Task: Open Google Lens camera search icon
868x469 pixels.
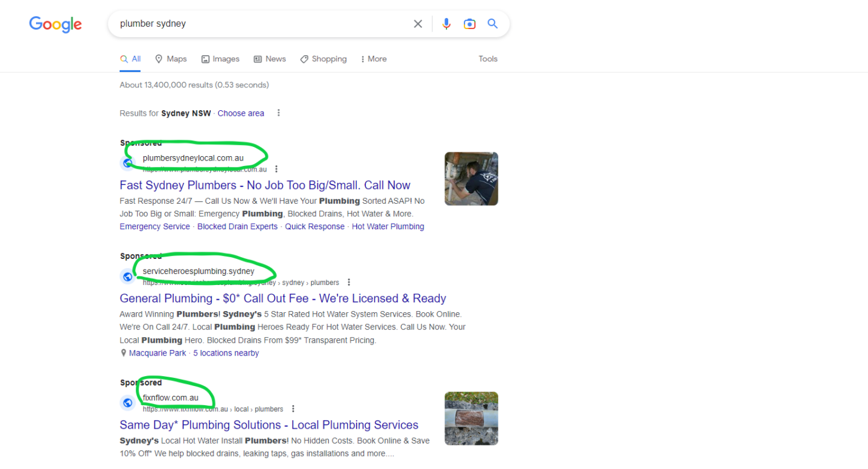Action: point(469,24)
